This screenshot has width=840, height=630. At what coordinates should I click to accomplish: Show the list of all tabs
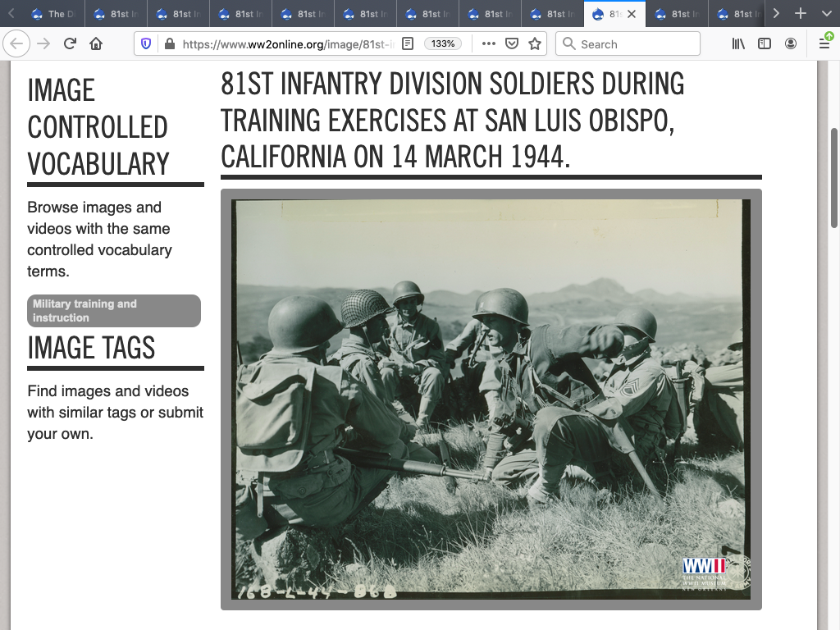[x=826, y=14]
